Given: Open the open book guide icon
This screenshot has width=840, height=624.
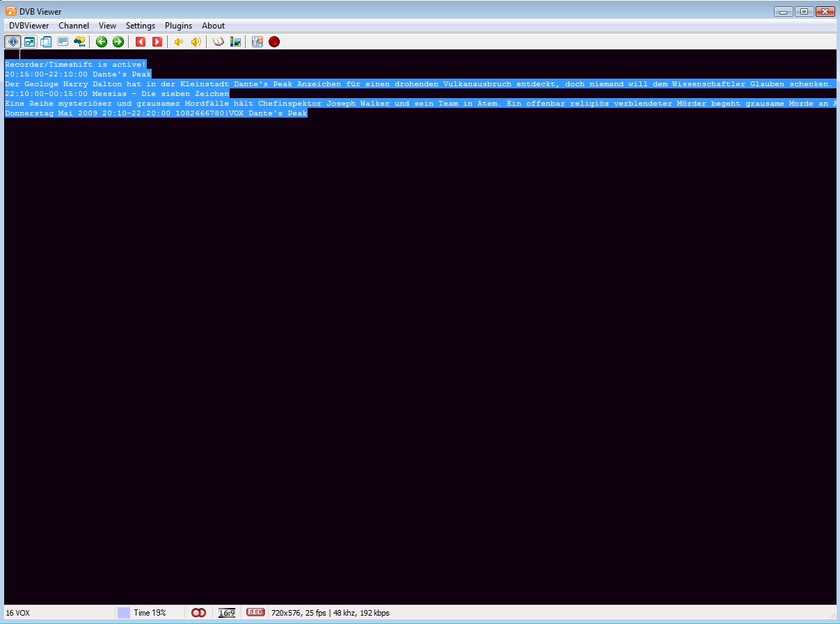Looking at the screenshot, I should click(219, 42).
